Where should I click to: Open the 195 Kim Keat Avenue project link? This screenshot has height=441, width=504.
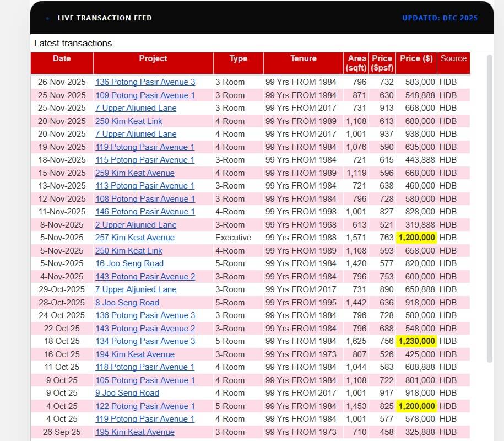tap(134, 432)
